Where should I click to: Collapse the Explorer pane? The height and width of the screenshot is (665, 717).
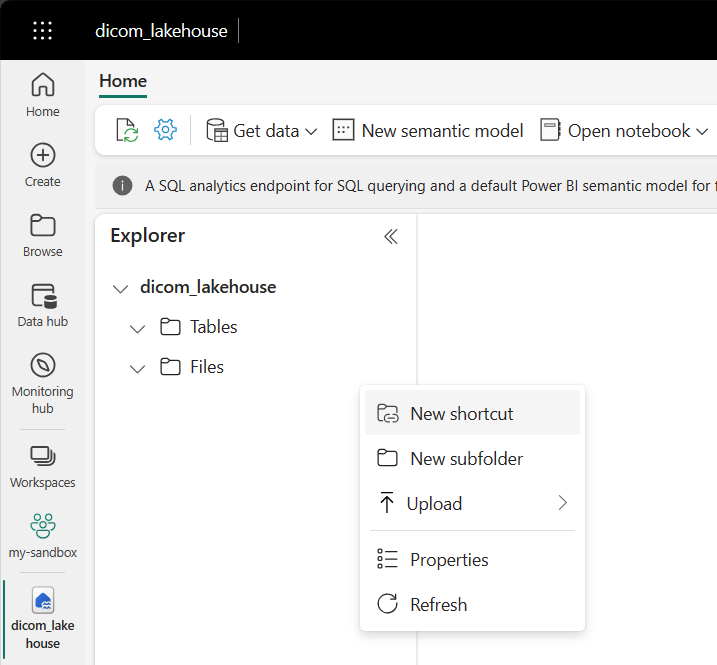click(x=391, y=236)
